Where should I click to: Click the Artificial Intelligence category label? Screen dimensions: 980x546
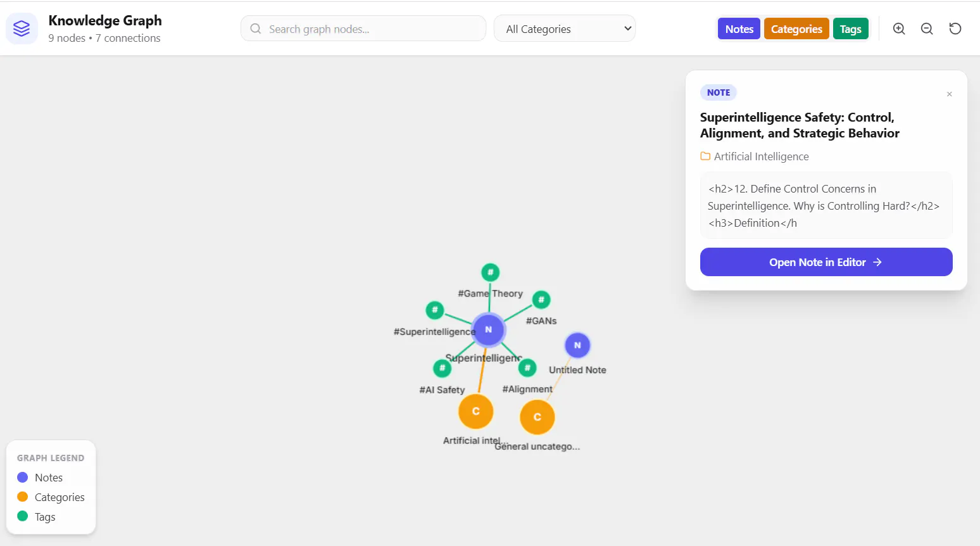[x=761, y=156]
